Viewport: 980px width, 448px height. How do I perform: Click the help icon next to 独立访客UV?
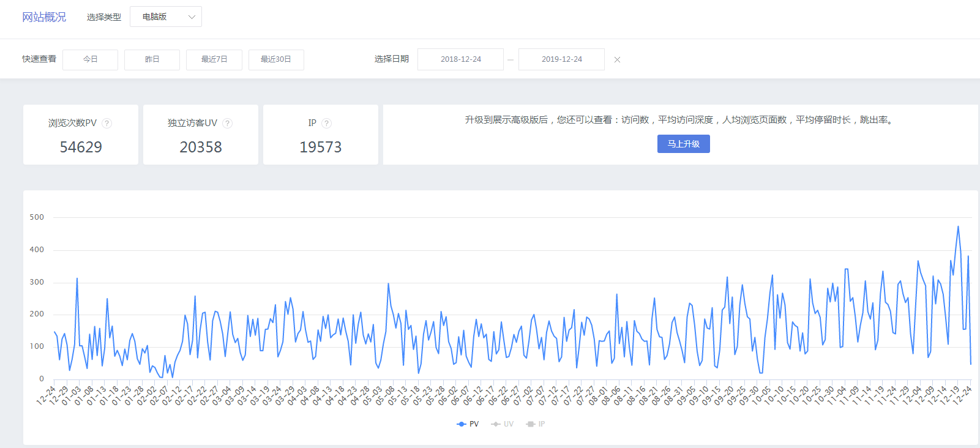(x=228, y=123)
